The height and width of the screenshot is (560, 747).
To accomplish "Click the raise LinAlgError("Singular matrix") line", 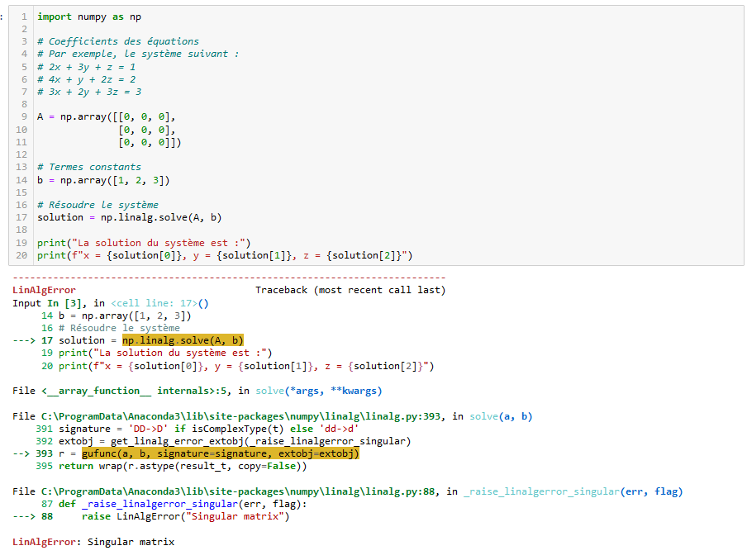I will point(186,517).
